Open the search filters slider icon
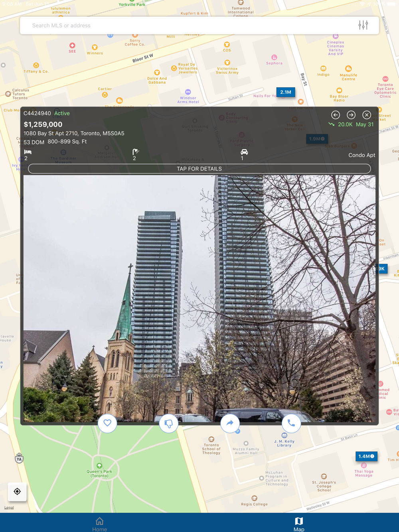This screenshot has width=399, height=532. pos(363,25)
